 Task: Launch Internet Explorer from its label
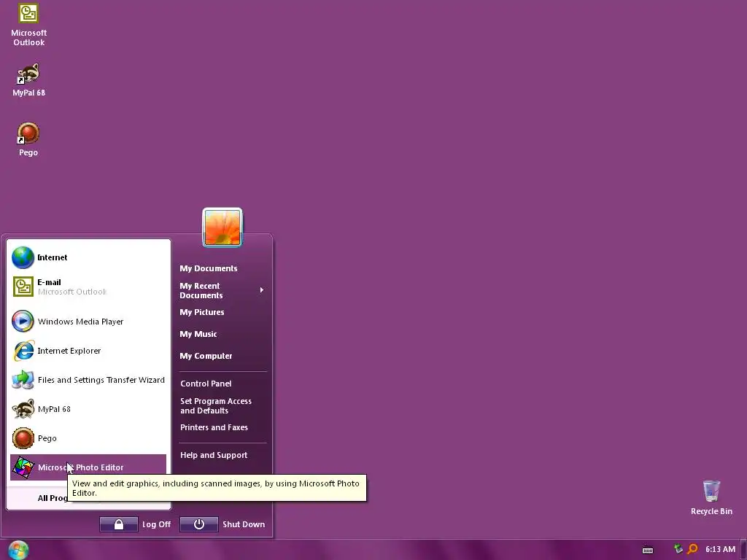69,351
